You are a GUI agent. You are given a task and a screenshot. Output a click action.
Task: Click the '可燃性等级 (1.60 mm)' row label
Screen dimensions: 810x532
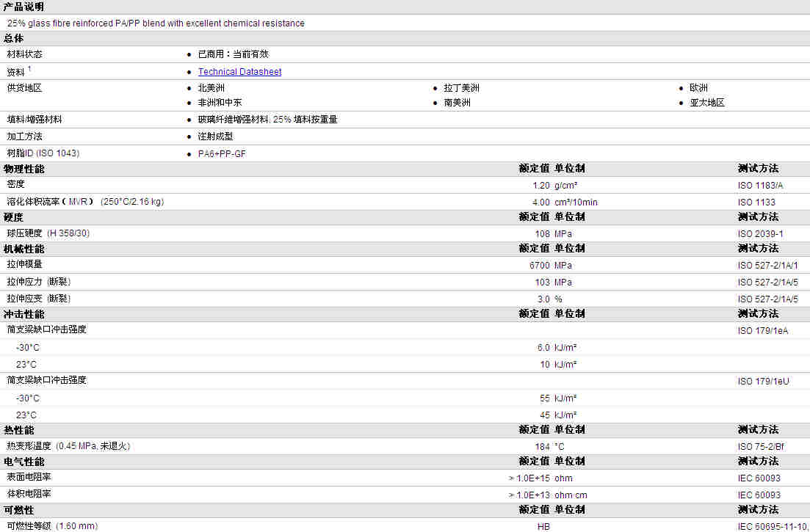click(52, 526)
